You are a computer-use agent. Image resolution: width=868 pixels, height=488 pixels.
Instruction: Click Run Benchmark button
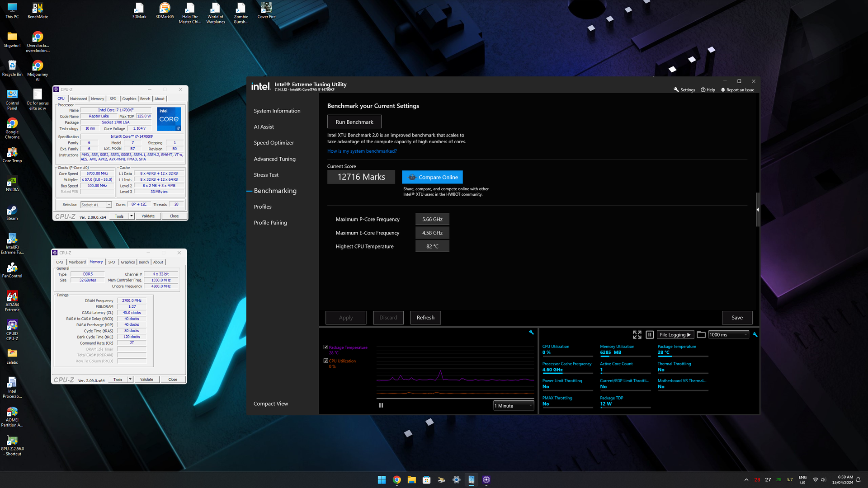point(354,122)
